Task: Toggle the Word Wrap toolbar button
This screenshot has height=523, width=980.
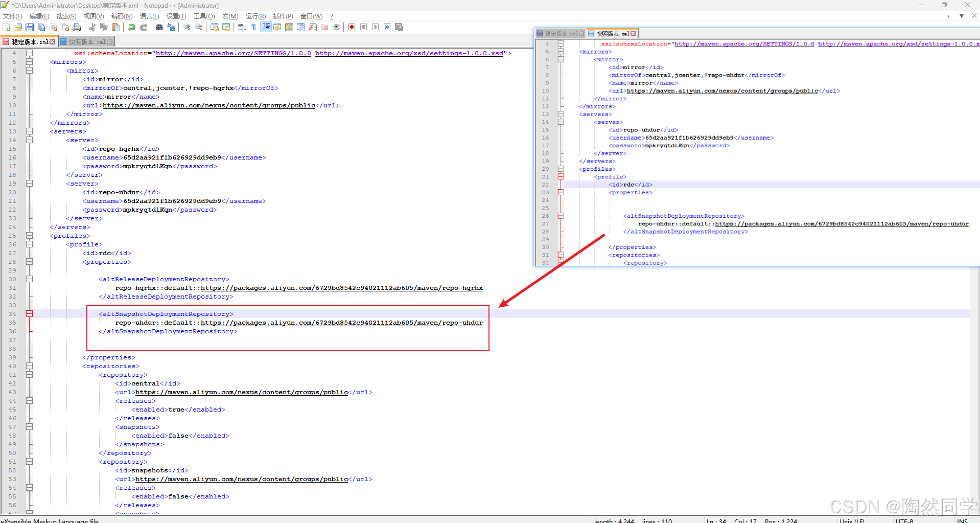Action: [242, 27]
